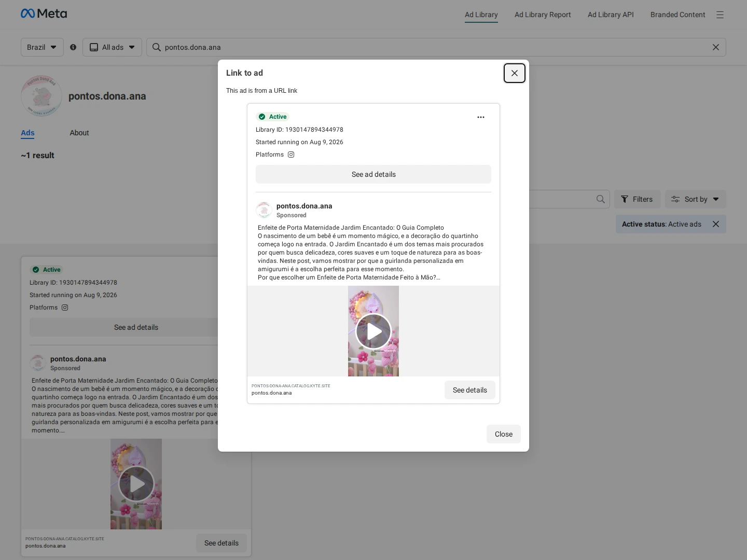Screen dimensions: 747x560
Task: Open the Ad Library tab
Action: coord(481,15)
